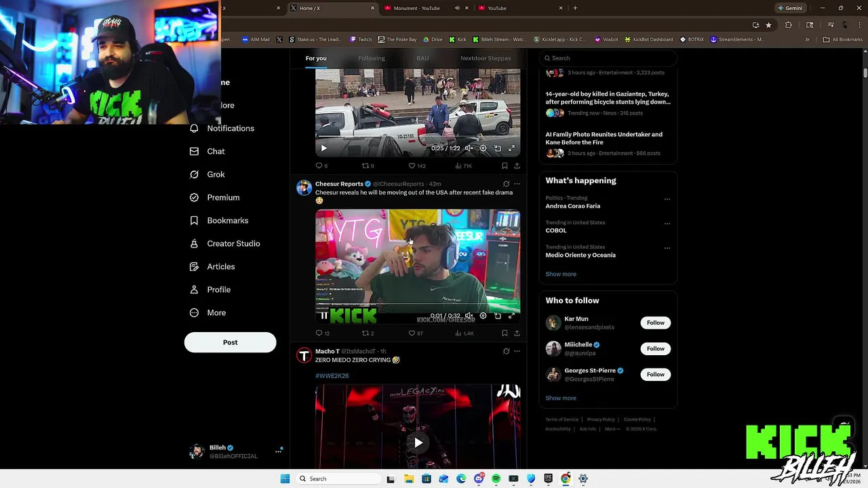Open picture-in-picture on Cheesur video

coord(497,316)
